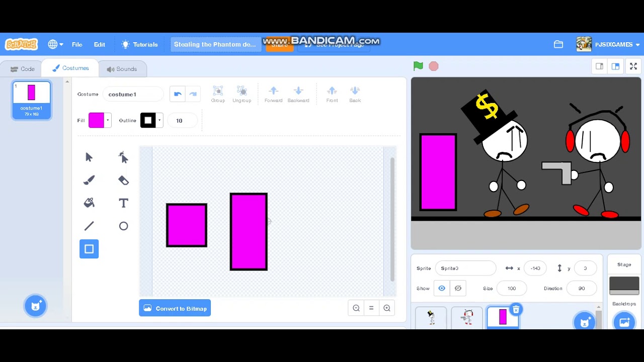Click the Scratch logo
Screen dimensions: 644x362
(x=21, y=44)
